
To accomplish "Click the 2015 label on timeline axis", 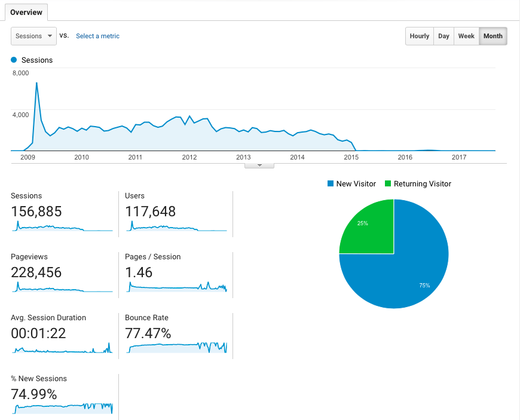I will (351, 157).
